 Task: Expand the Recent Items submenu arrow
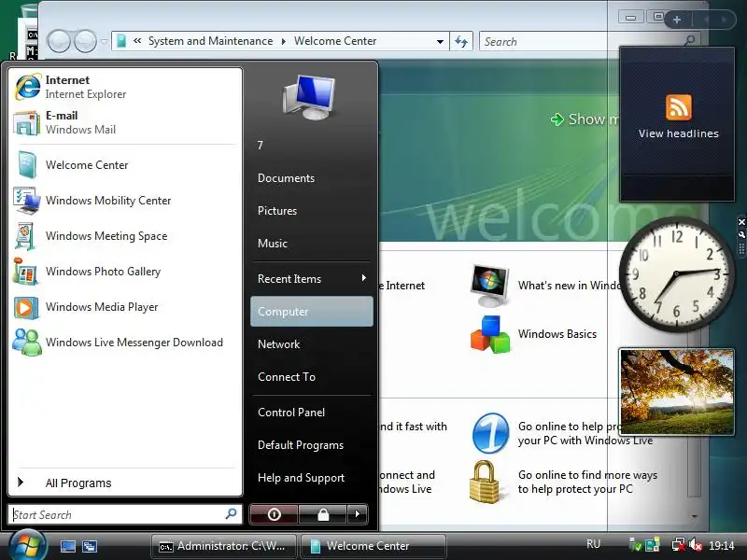pyautogui.click(x=363, y=278)
